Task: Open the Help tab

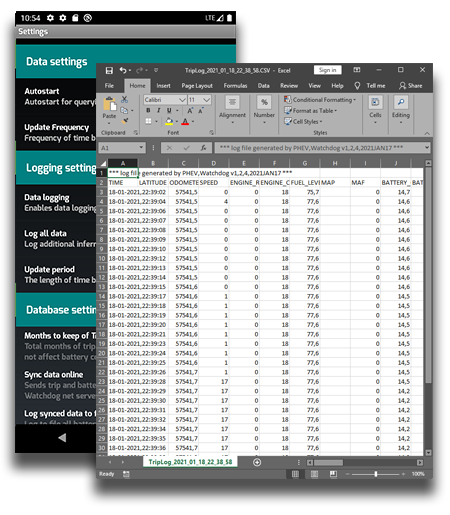Action: (337, 86)
